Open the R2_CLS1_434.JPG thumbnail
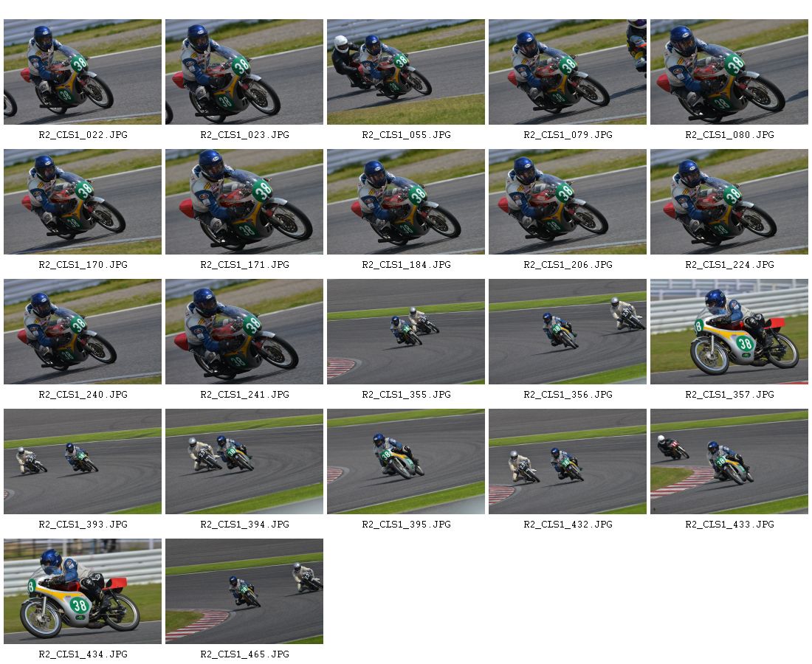Viewport: 812px width, 664px height. tap(83, 592)
